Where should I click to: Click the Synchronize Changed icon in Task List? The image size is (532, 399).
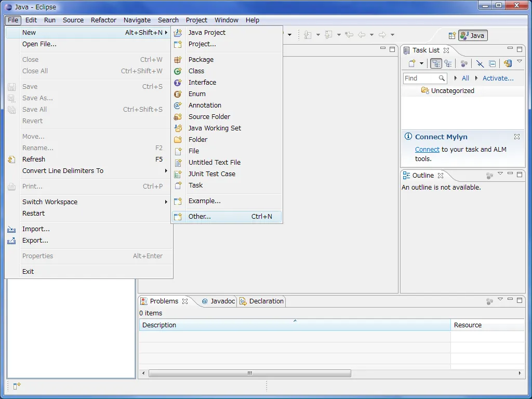pyautogui.click(x=508, y=63)
